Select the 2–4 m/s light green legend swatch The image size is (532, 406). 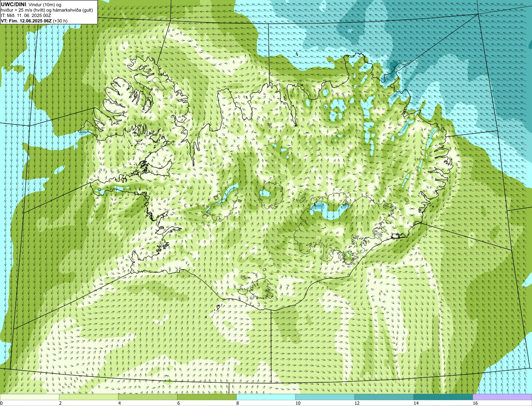tap(89, 397)
